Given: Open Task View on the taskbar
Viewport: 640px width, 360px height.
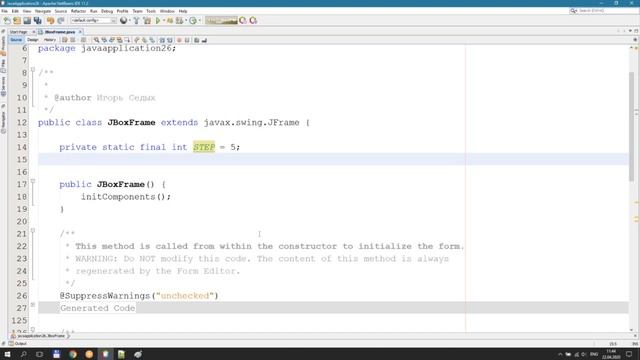Looking at the screenshot, I should coord(40,354).
